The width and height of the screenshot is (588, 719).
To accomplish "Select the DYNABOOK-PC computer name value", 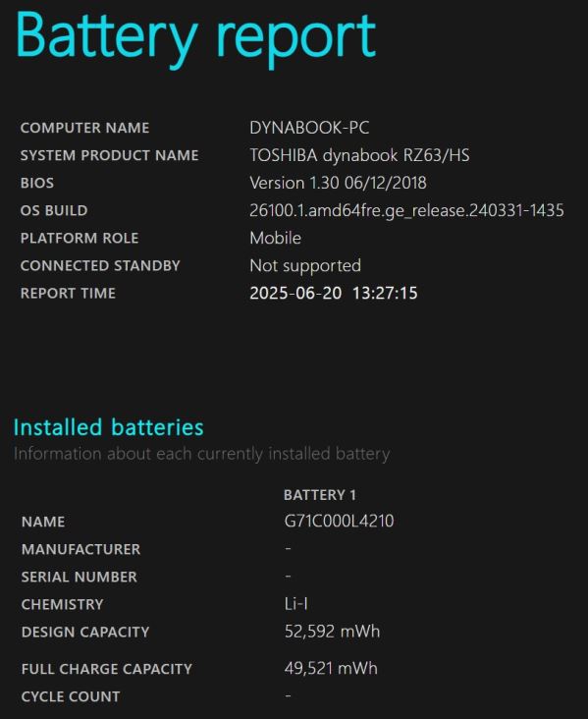I will [x=309, y=128].
